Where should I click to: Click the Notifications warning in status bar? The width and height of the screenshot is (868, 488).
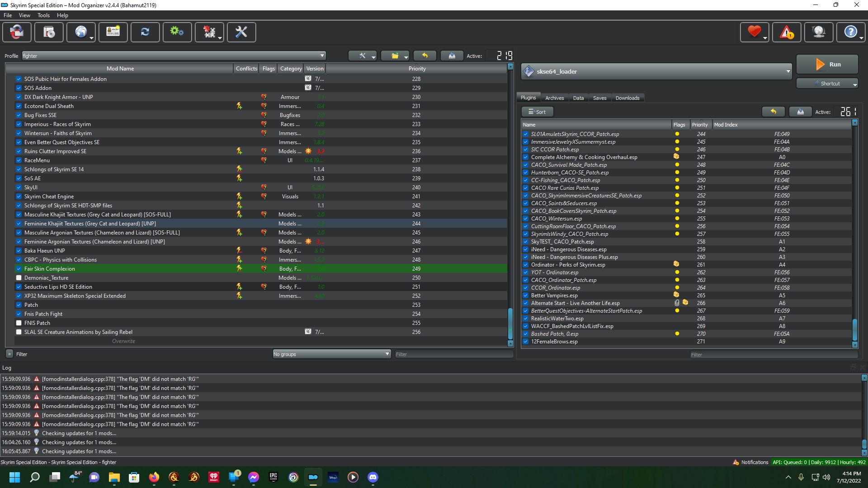pyautogui.click(x=750, y=462)
